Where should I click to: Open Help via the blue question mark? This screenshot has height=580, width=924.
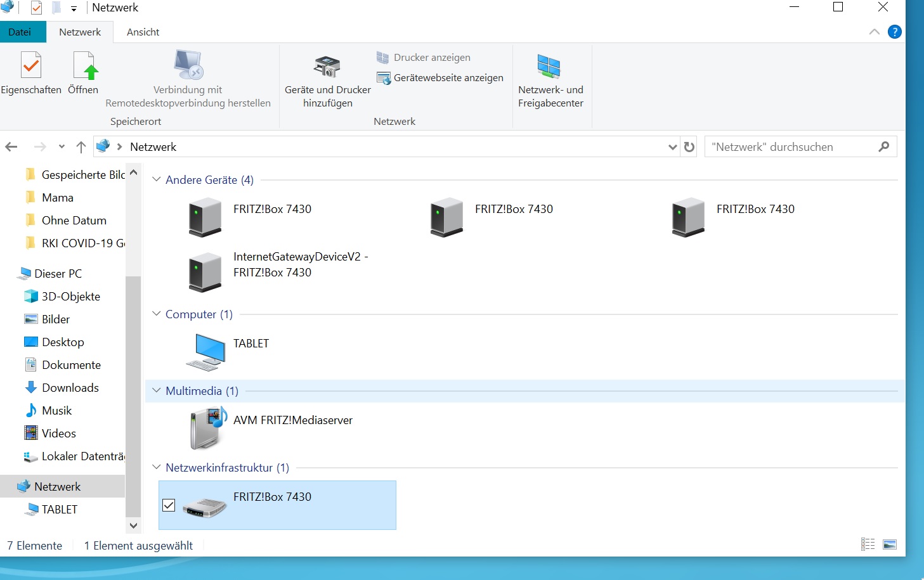[x=895, y=32]
